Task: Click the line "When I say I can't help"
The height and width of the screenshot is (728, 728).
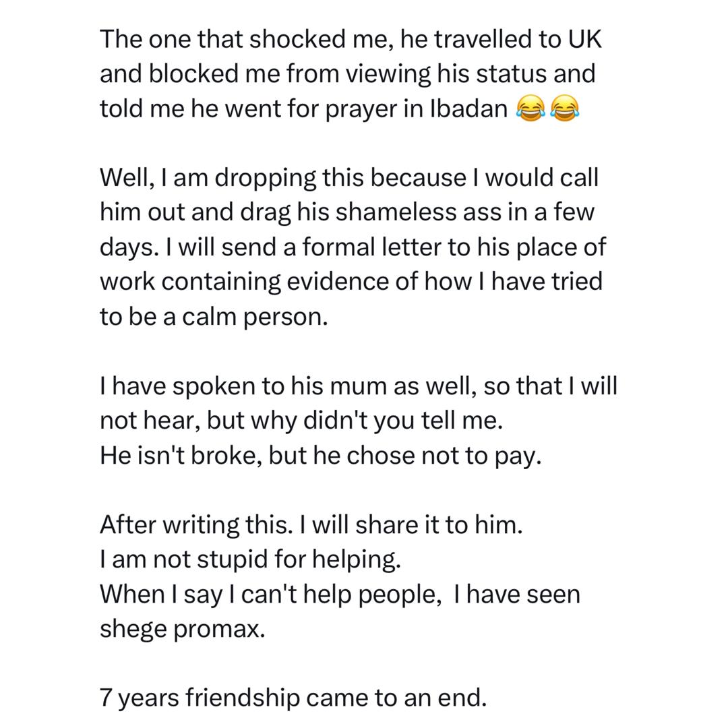Action: click(270, 595)
